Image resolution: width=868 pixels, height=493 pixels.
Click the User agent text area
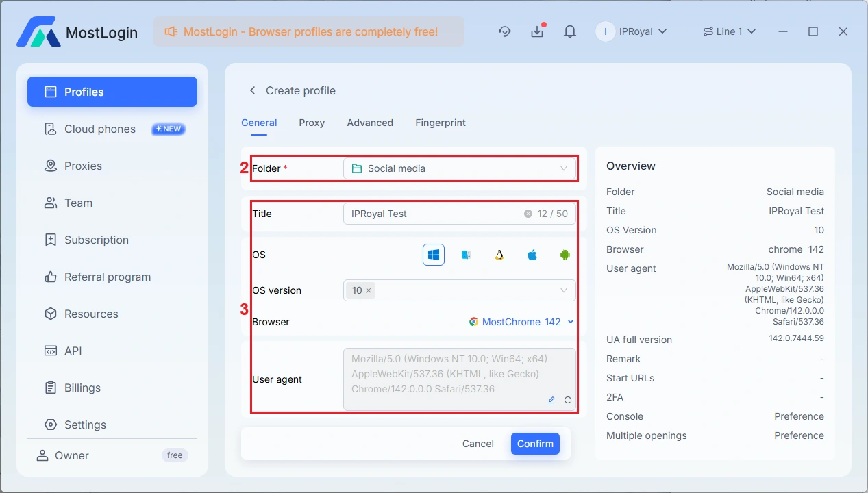460,379
